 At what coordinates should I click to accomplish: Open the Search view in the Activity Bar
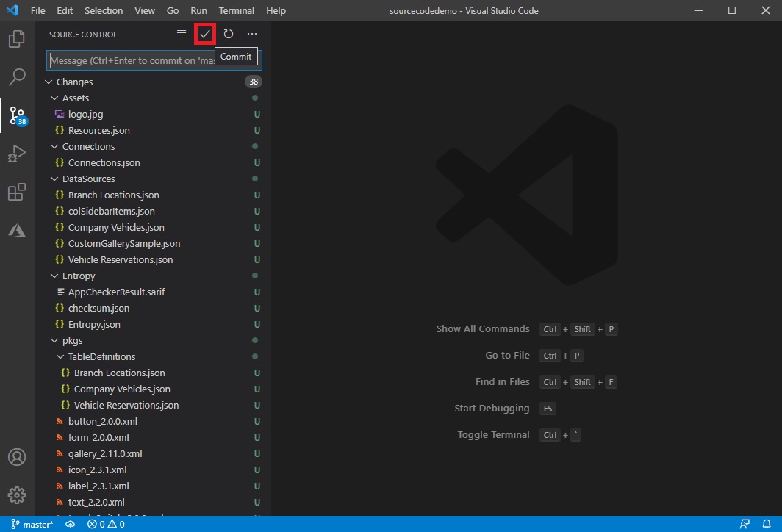[x=16, y=76]
